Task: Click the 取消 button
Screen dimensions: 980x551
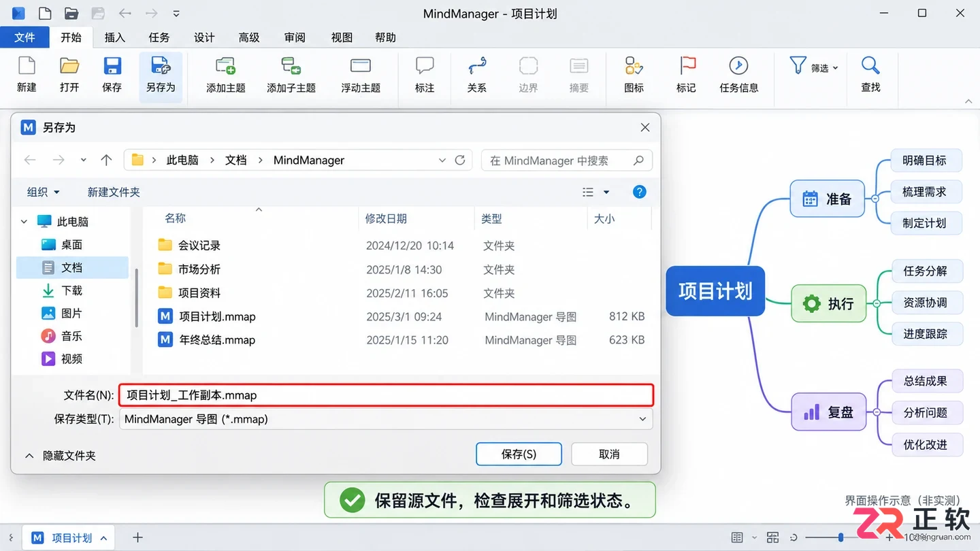Action: click(609, 454)
